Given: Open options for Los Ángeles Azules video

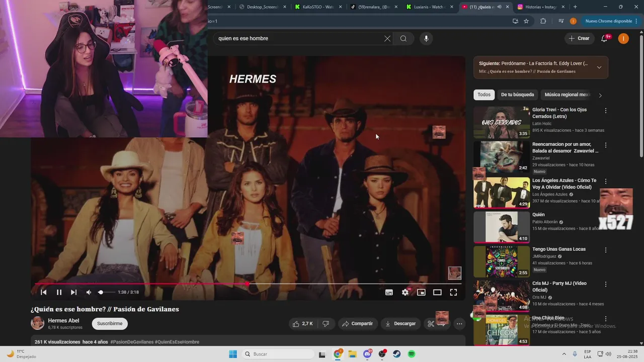Looking at the screenshot, I should pos(606,181).
